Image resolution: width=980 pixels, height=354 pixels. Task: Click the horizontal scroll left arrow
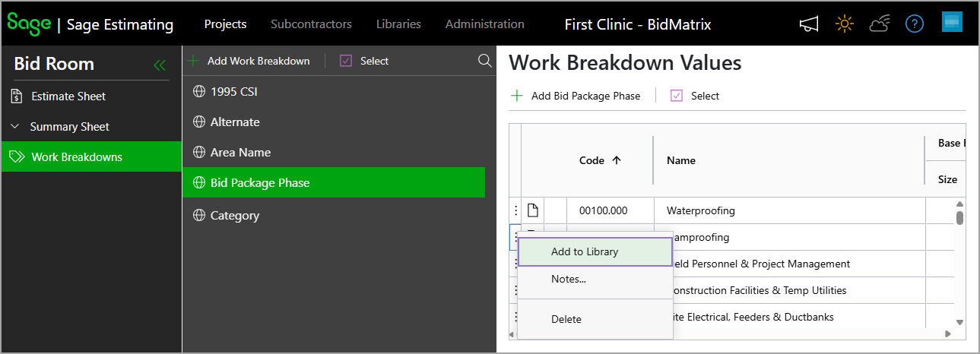(512, 333)
